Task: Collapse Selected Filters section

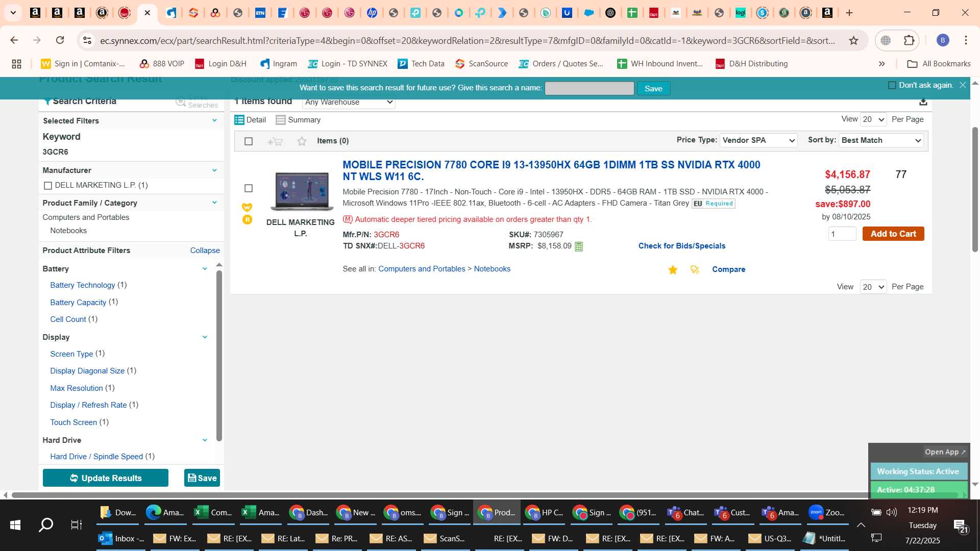Action: coord(214,120)
